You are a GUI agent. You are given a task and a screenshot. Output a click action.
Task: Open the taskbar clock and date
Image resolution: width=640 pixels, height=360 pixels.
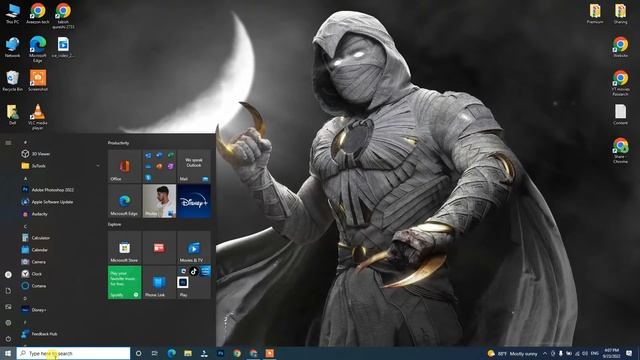point(611,353)
